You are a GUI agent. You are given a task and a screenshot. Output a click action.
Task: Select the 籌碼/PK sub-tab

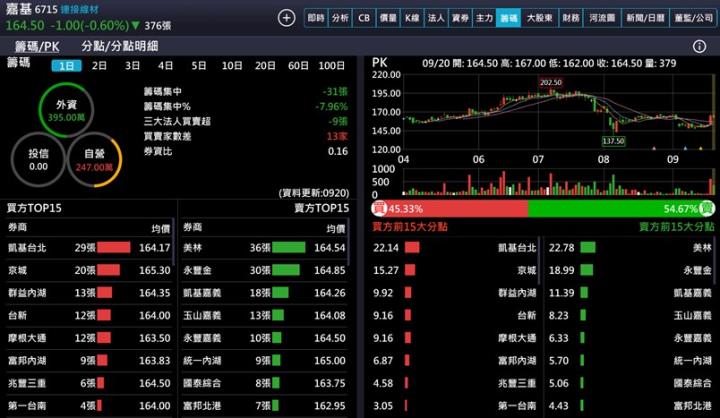coord(36,46)
